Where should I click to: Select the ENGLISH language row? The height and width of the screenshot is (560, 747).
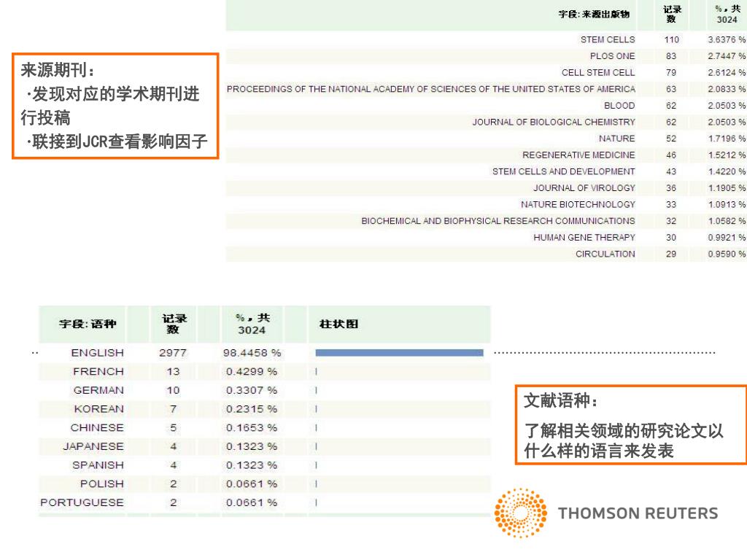(x=264, y=353)
